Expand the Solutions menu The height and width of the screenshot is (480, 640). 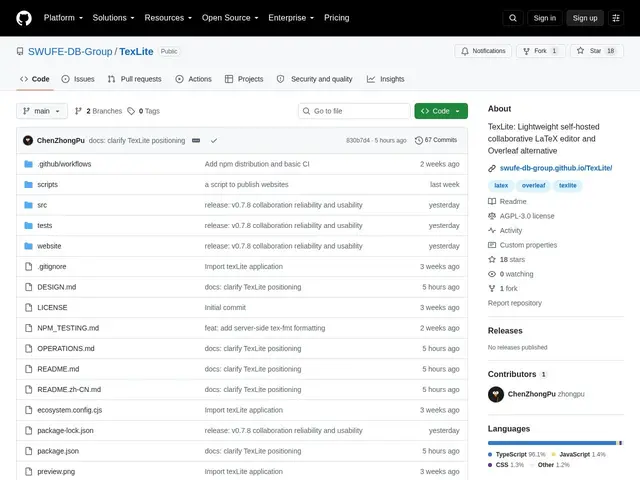coord(113,18)
